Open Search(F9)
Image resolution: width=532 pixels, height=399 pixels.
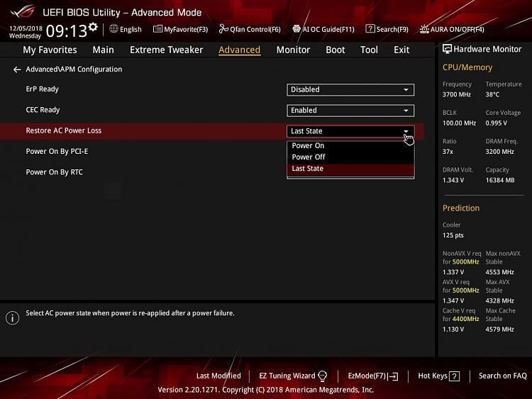(387, 29)
